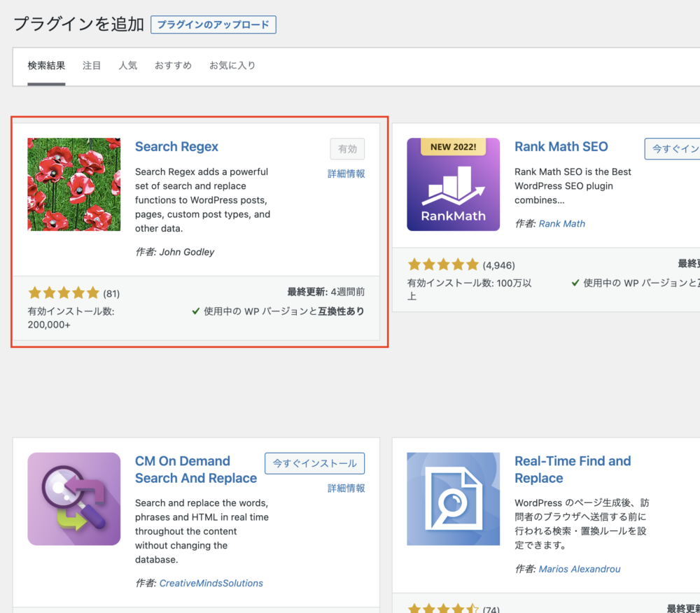Viewport: 700px width, 613px height.
Task: Click the Rank Math compatibility checkmark
Action: coord(575,283)
